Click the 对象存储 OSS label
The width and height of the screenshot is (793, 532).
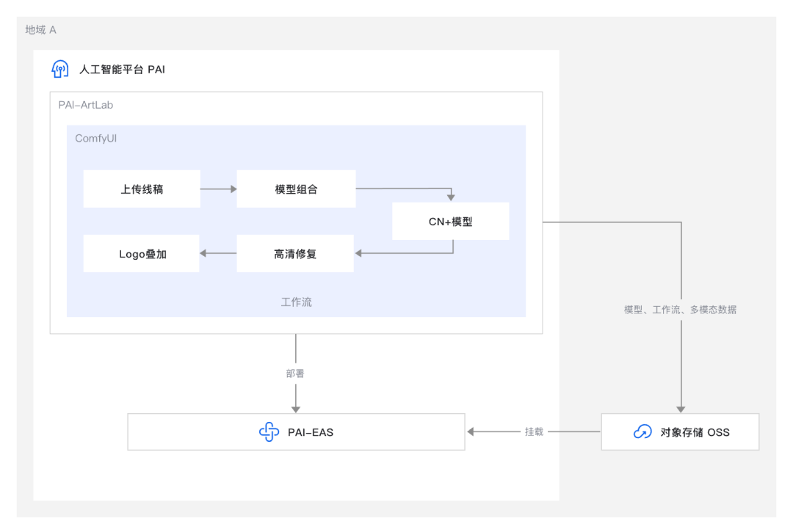pyautogui.click(x=695, y=432)
